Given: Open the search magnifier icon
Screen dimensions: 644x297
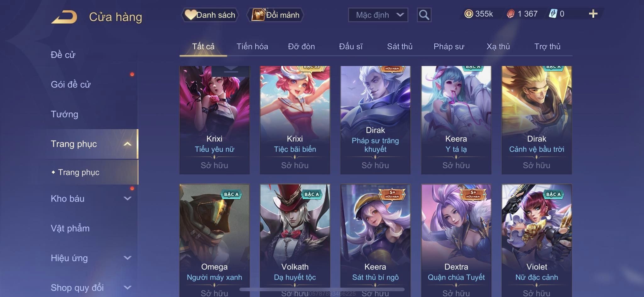Looking at the screenshot, I should click(x=424, y=15).
